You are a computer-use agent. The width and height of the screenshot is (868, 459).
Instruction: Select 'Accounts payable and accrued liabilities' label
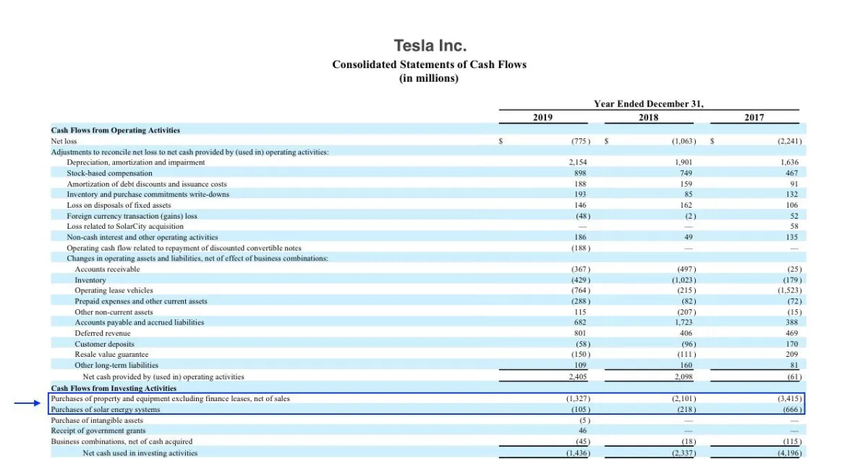click(x=140, y=322)
